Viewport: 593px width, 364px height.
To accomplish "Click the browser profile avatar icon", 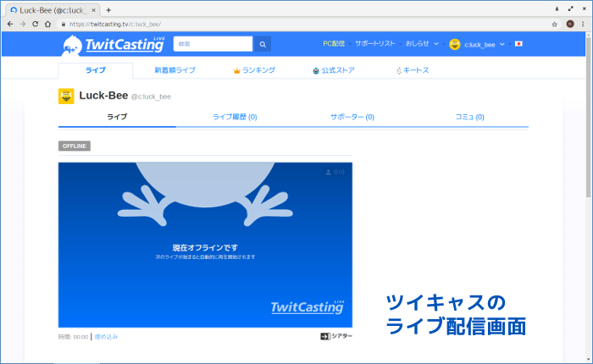I will (570, 25).
